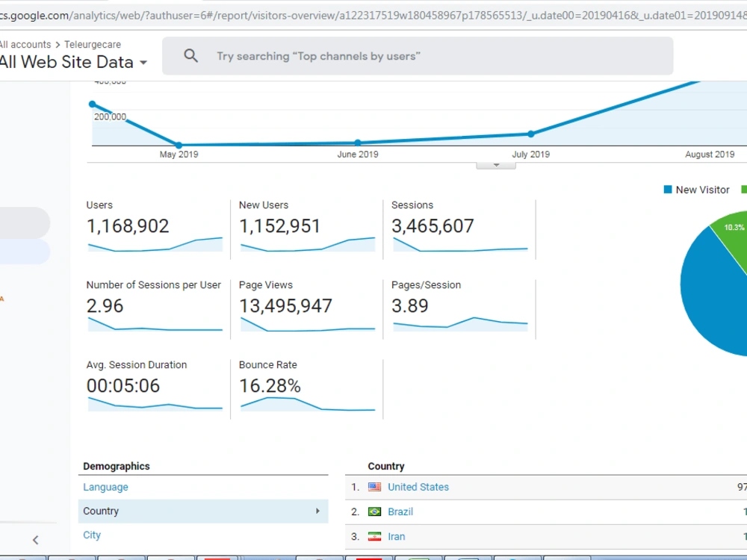Open the New Users metric tile

click(307, 229)
